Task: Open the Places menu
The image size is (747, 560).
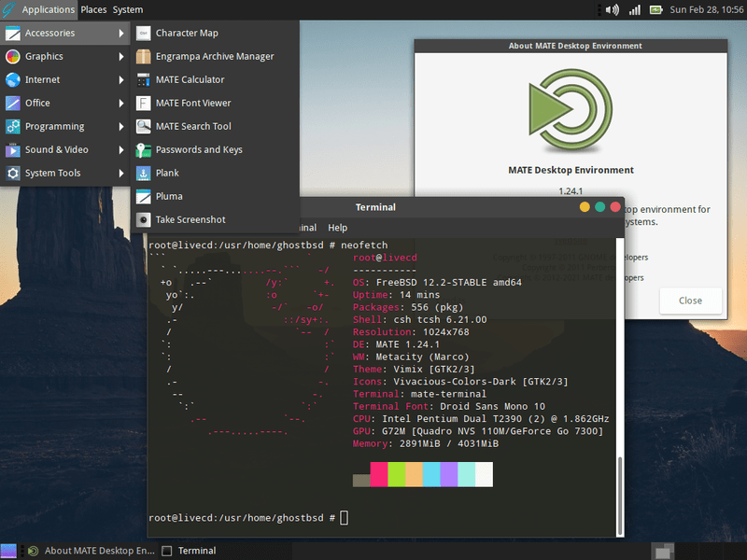Action: 93,9
